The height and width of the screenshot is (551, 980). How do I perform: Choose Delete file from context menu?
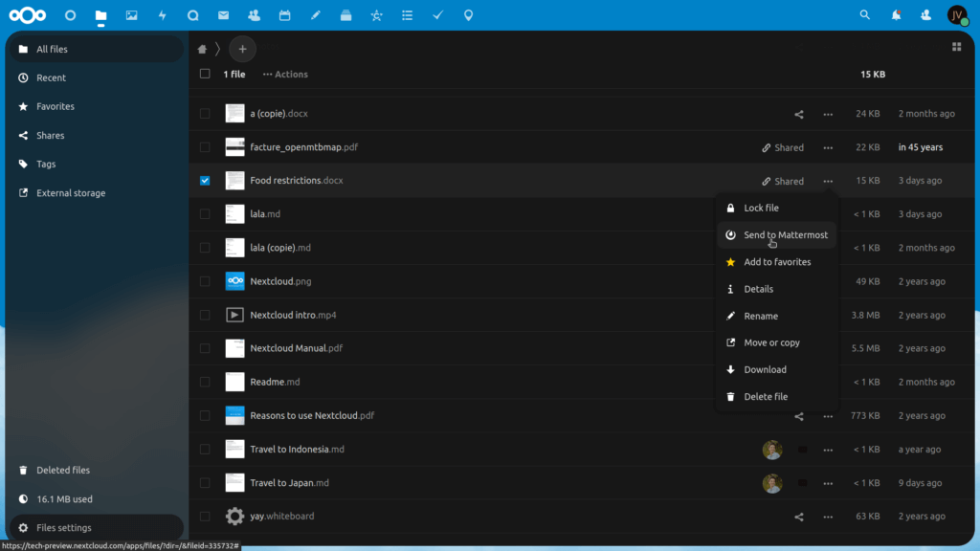776,397
